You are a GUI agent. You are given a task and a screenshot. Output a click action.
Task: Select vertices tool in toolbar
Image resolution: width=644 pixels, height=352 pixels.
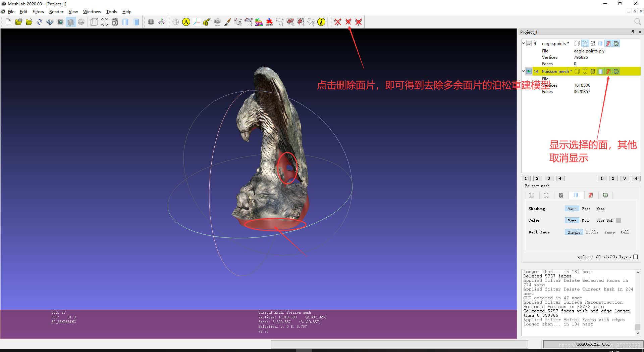tap(279, 22)
